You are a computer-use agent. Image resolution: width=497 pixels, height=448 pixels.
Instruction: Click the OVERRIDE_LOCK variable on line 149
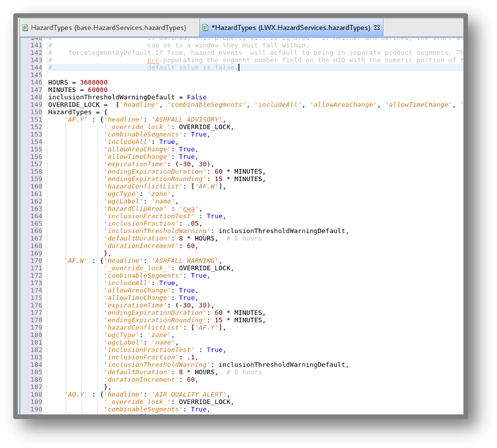coord(74,105)
